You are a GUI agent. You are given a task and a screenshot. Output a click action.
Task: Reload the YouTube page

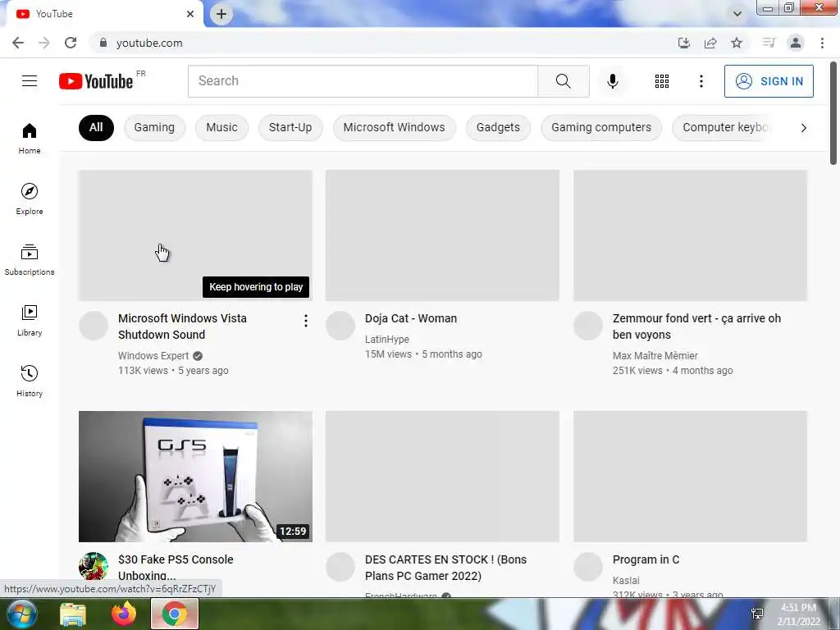click(x=71, y=43)
